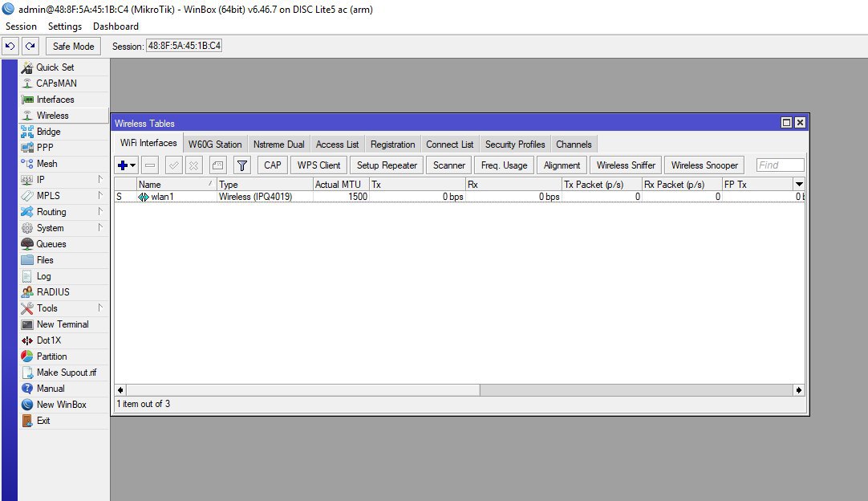The width and height of the screenshot is (868, 501).
Task: Select the wlan1 interface row
Action: point(460,197)
